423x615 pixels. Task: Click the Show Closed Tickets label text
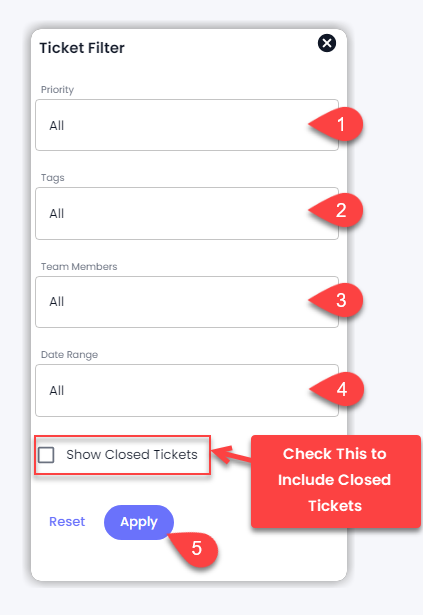point(132,455)
